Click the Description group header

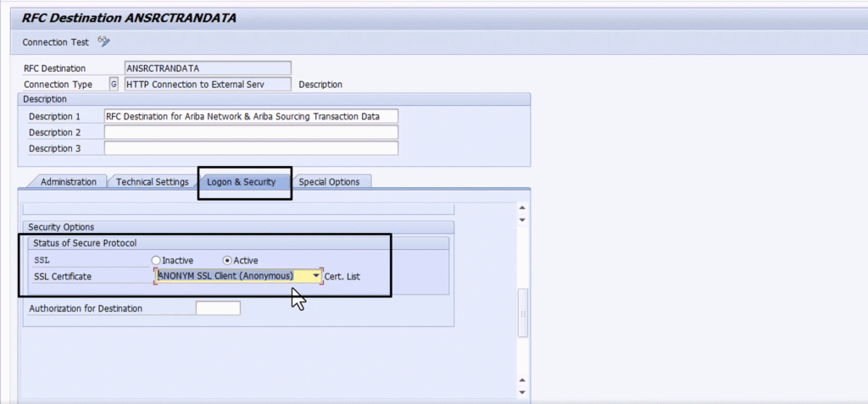274,99
